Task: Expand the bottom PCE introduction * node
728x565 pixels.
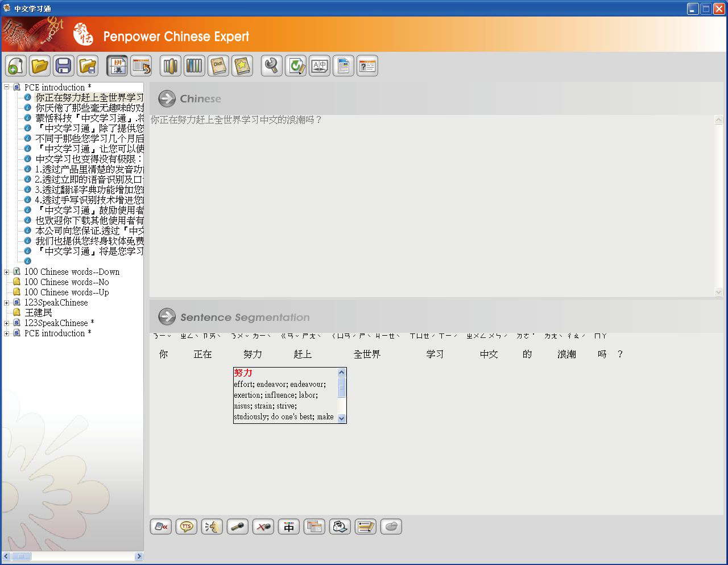Action: [7, 333]
